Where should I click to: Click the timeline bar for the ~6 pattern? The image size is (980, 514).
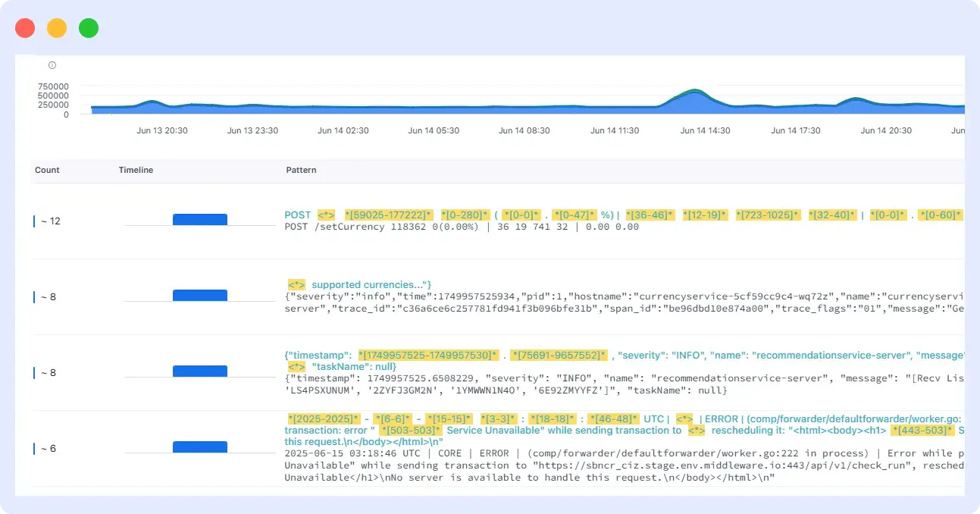coord(199,447)
